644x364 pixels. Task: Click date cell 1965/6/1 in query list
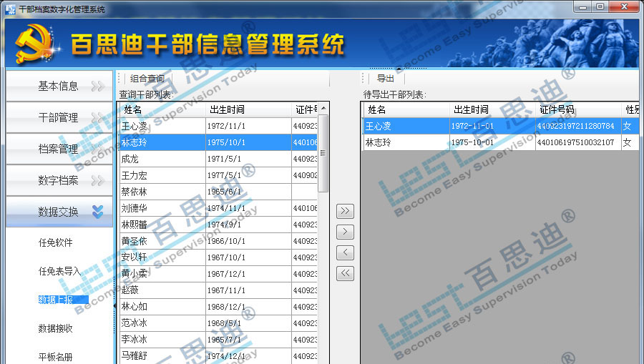pyautogui.click(x=248, y=192)
